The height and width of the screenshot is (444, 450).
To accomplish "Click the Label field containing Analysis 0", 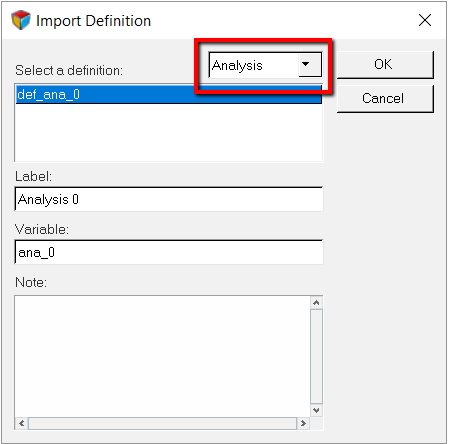I will [169, 199].
